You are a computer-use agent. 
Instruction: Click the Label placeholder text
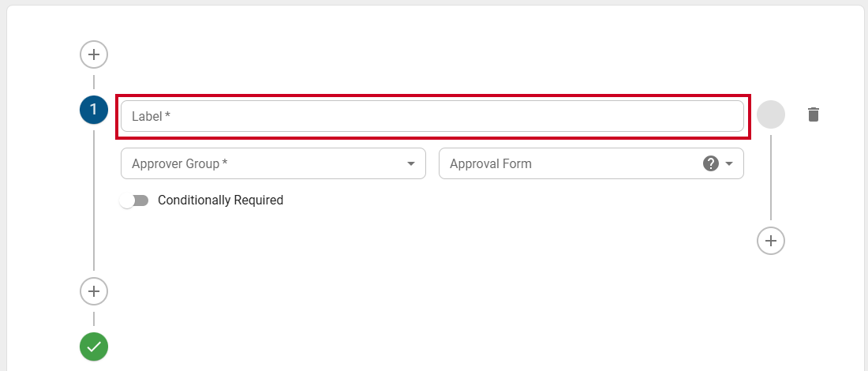click(151, 116)
